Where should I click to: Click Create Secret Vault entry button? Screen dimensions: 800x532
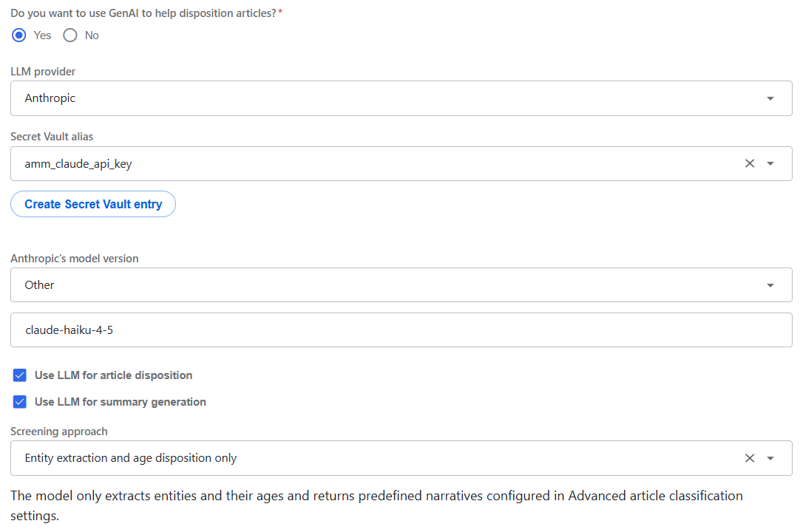click(93, 204)
